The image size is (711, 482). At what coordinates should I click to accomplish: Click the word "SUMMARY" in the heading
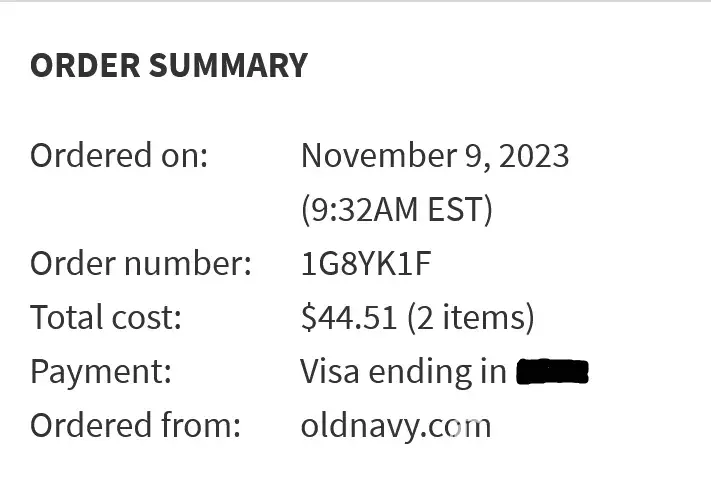229,65
